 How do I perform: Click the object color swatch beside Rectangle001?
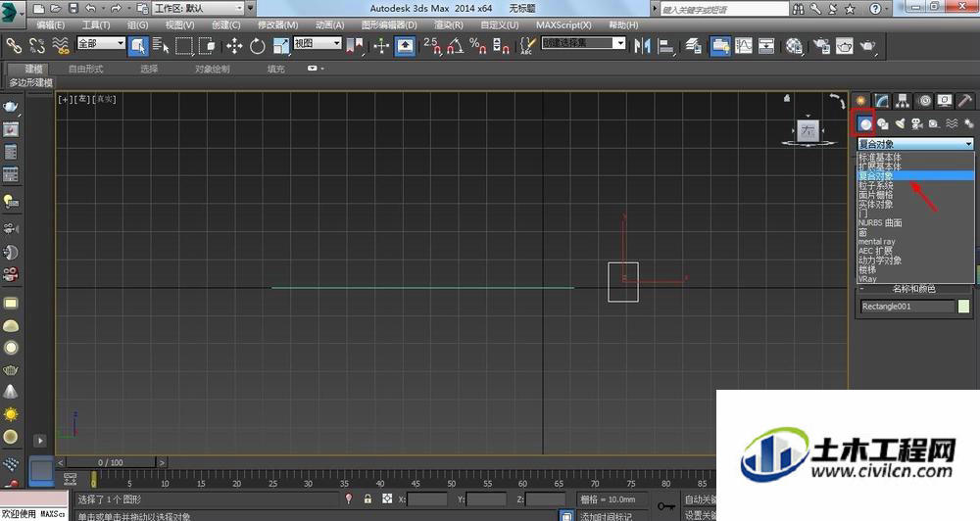[963, 307]
